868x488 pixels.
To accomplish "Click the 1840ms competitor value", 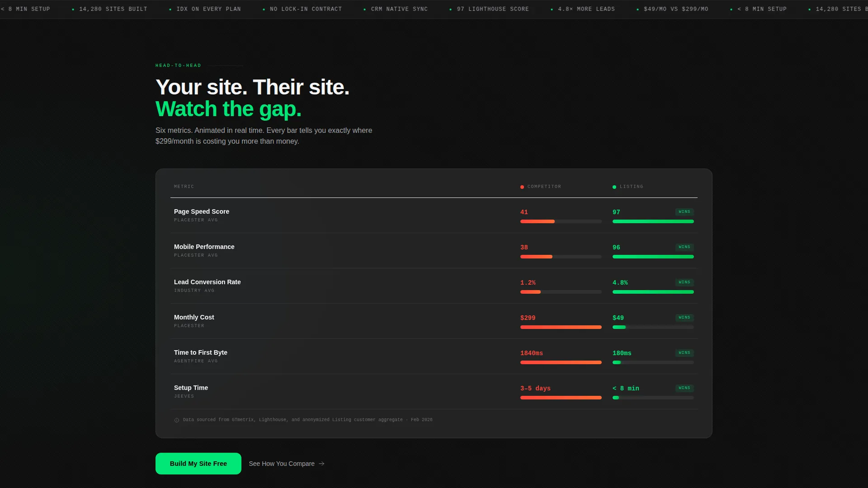I will [x=532, y=353].
